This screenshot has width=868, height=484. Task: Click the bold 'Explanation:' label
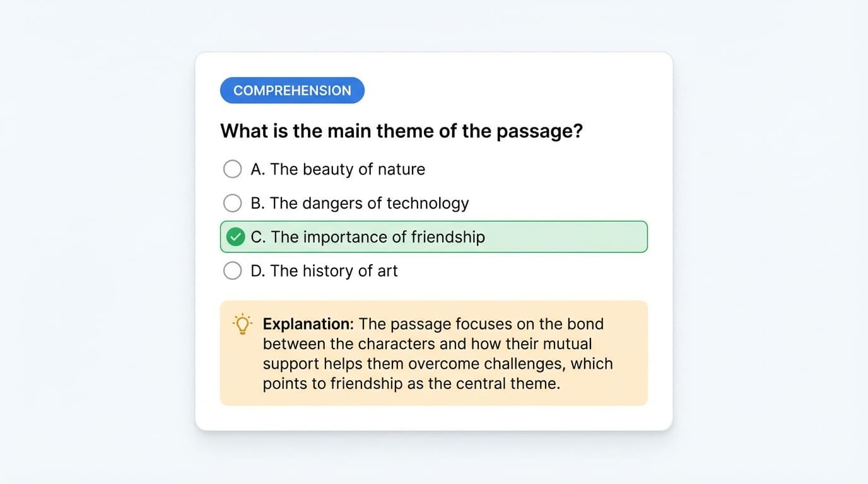[308, 324]
